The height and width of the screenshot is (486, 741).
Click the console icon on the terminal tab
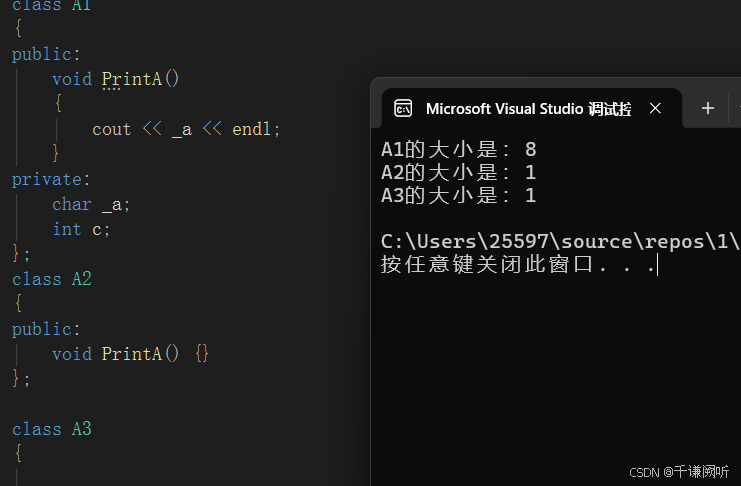click(403, 108)
